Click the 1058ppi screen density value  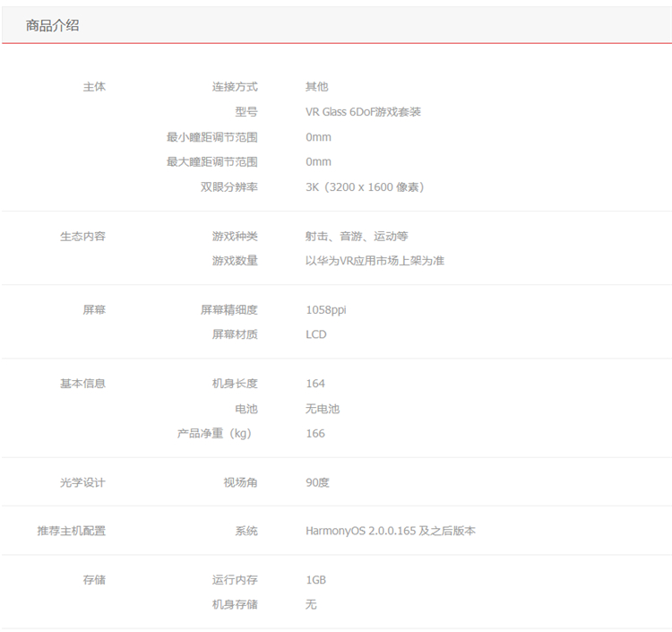(x=326, y=310)
